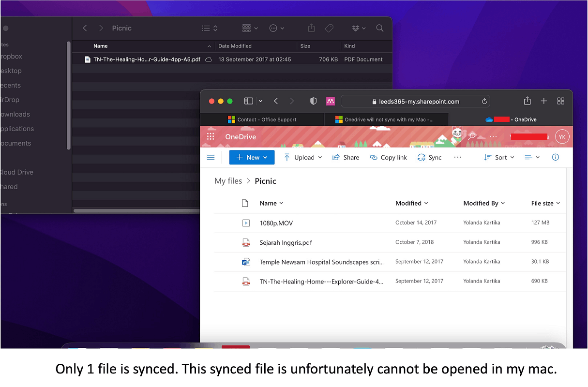This screenshot has height=387, width=588.
Task: Open Upload menu in OneDrive
Action: click(x=303, y=157)
